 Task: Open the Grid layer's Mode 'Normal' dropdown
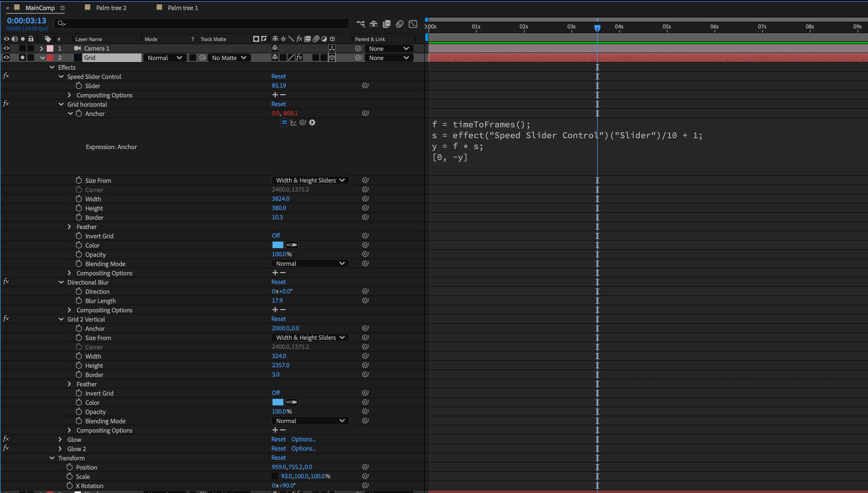pos(165,58)
